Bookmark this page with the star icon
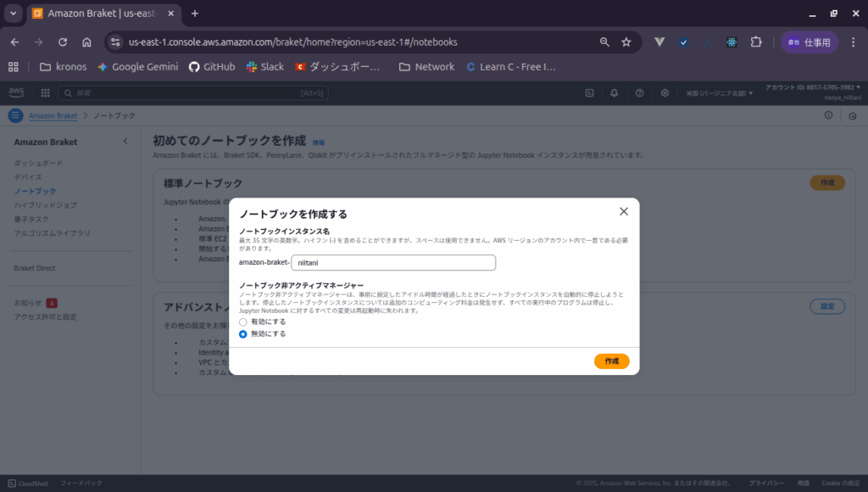Viewport: 868px width, 492px height. tap(626, 42)
